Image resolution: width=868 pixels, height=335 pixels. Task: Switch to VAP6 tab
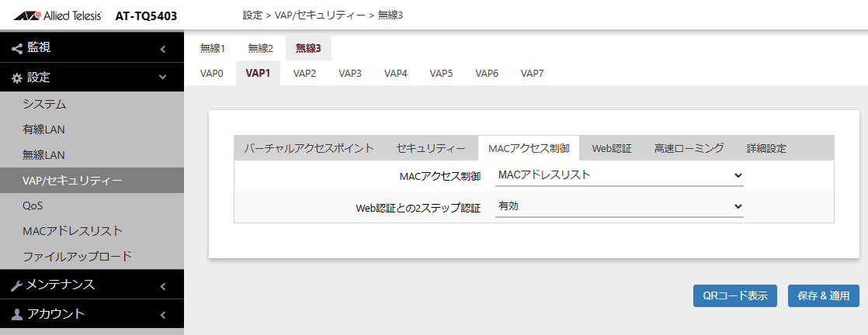point(487,73)
